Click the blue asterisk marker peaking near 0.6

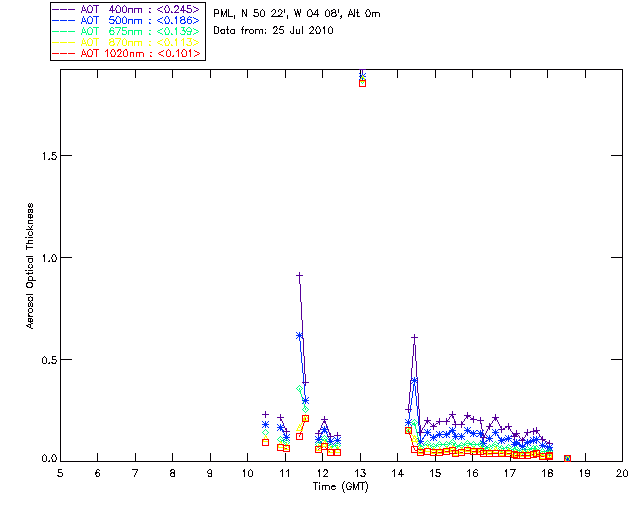(x=299, y=336)
